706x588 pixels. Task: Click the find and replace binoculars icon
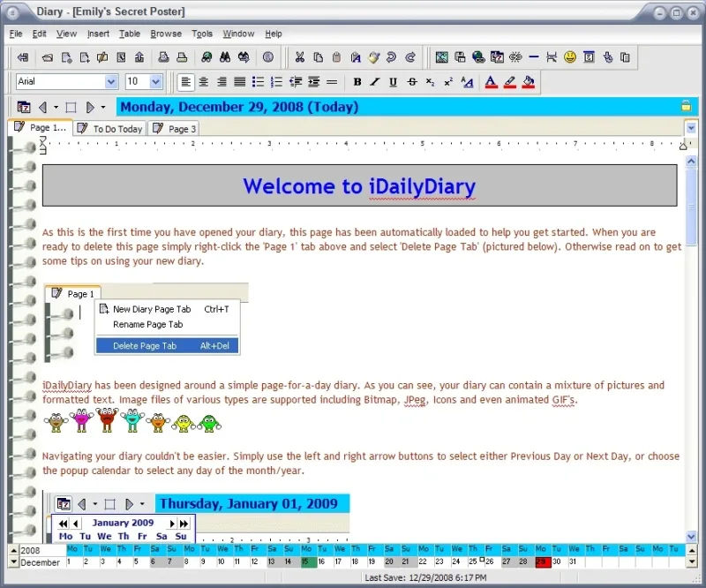pyautogui.click(x=244, y=57)
